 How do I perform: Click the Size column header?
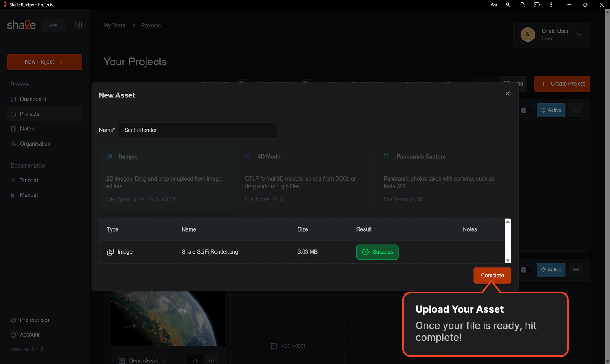[303, 229]
